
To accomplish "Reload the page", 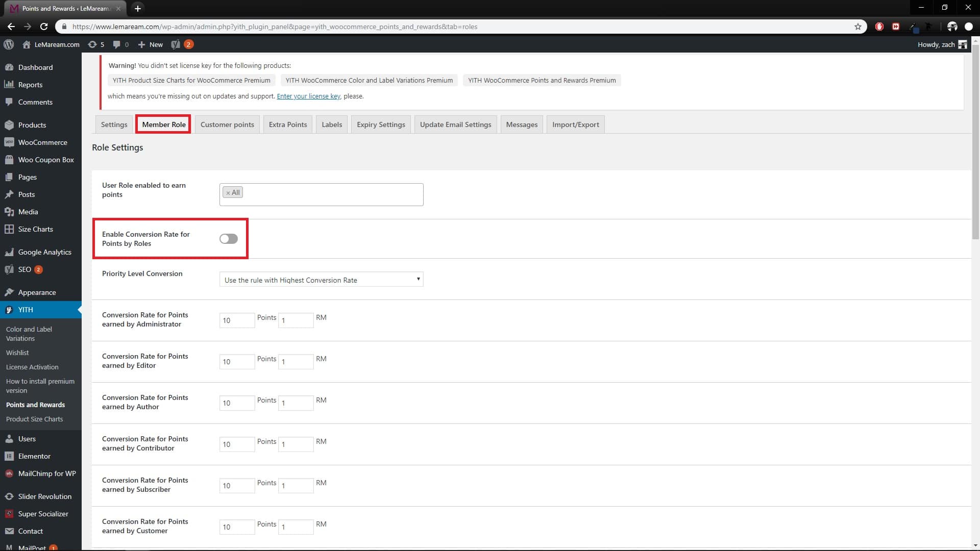I will 44,27.
